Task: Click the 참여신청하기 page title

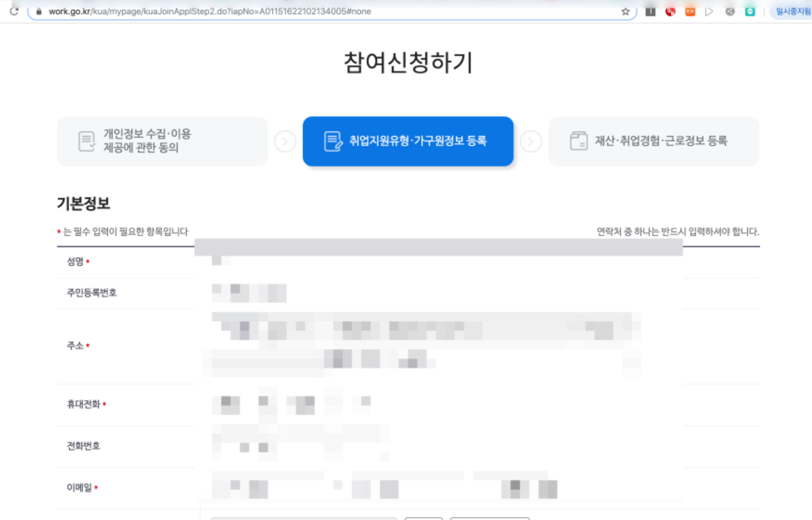Action: pos(408,63)
